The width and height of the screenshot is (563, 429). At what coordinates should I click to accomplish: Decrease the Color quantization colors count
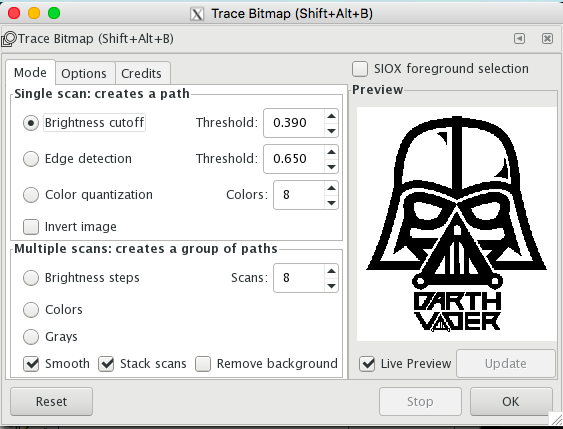tap(331, 202)
